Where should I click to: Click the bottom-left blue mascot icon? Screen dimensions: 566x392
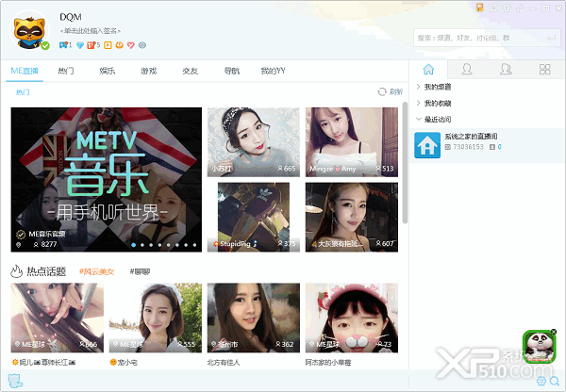click(15, 381)
